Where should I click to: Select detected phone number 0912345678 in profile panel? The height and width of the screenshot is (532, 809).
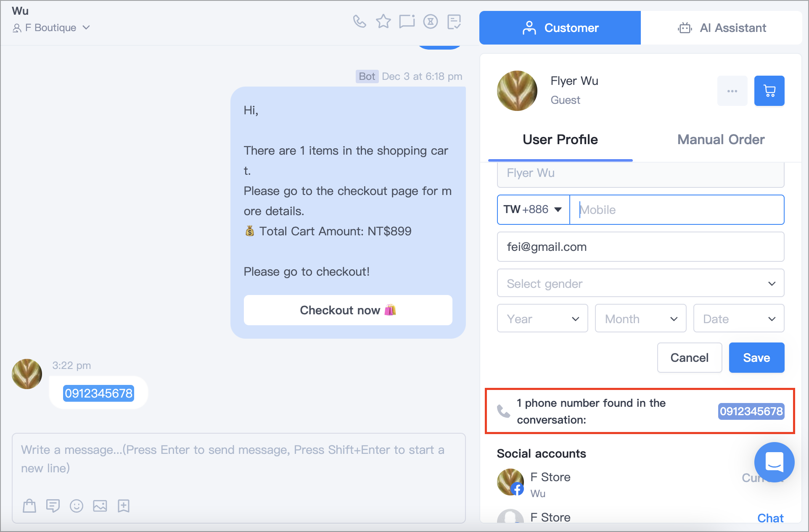[751, 411]
